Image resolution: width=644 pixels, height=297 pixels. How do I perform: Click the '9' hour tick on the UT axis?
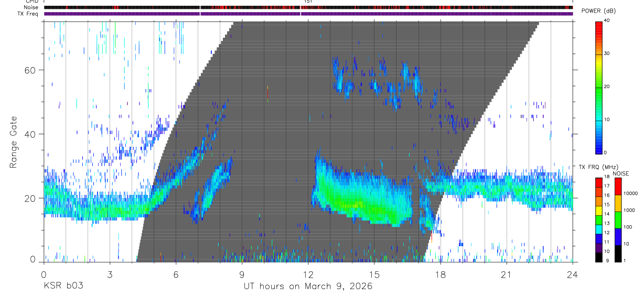pyautogui.click(x=242, y=274)
